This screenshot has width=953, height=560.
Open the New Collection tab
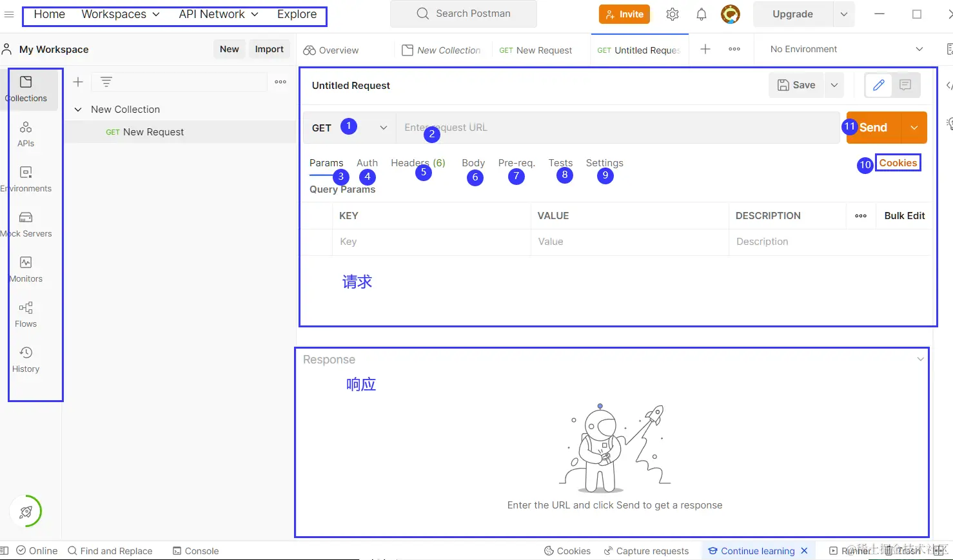tap(442, 50)
